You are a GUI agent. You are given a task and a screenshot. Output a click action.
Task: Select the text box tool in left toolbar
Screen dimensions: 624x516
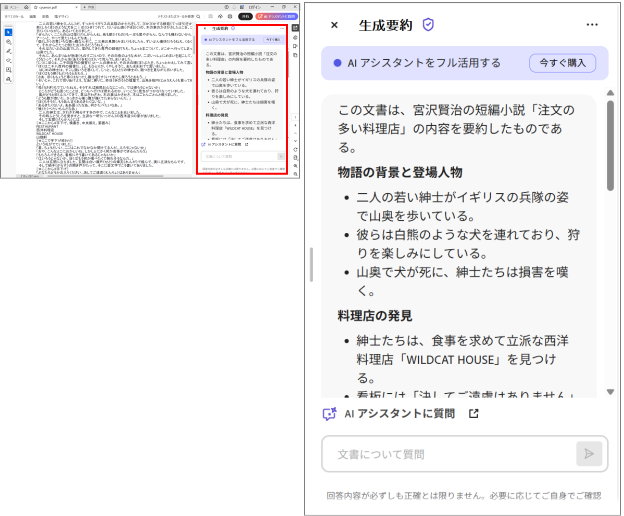8,70
